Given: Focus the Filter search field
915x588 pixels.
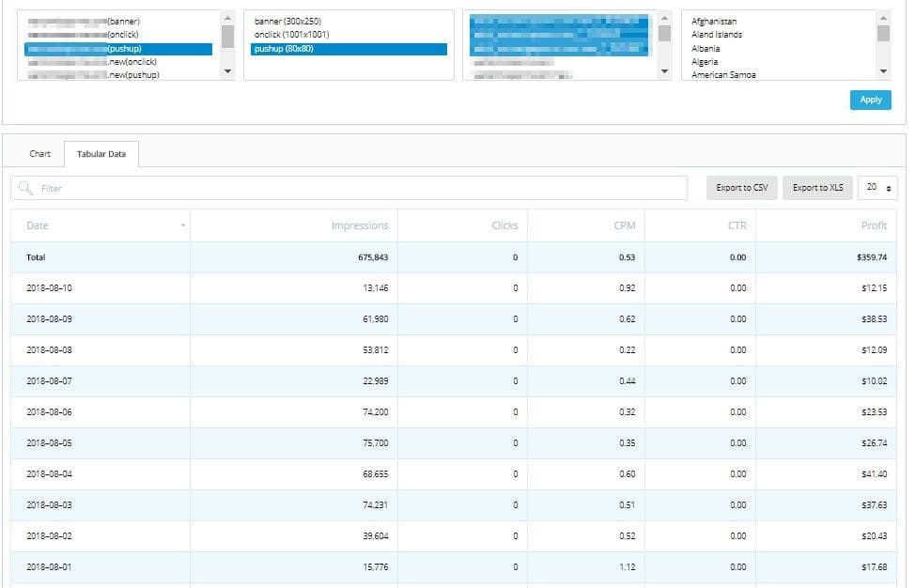Looking at the screenshot, I should pyautogui.click(x=349, y=188).
